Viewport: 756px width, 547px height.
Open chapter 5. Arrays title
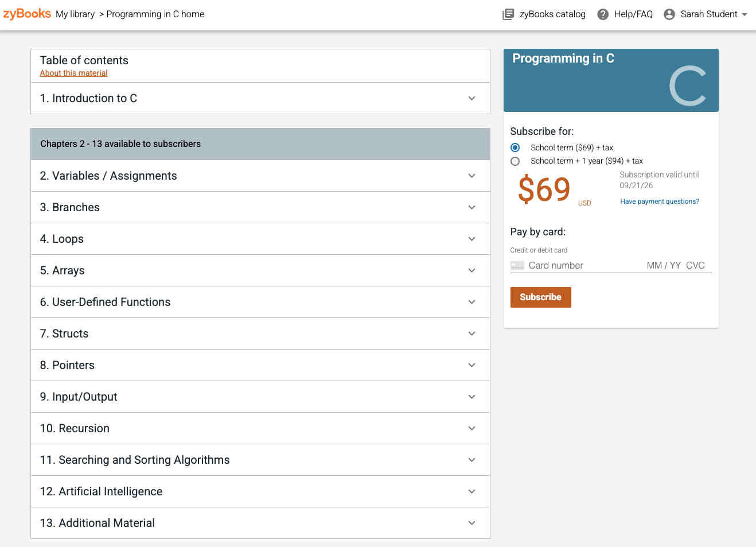point(63,270)
